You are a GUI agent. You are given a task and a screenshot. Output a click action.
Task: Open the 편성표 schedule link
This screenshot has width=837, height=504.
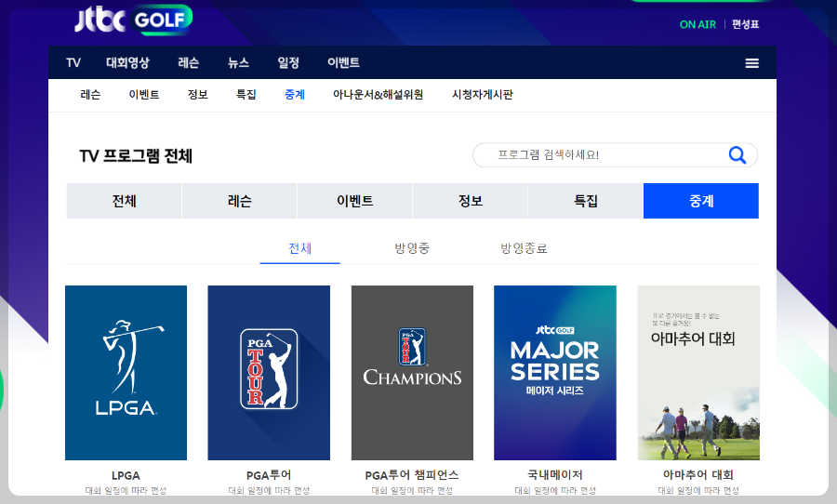coord(745,24)
